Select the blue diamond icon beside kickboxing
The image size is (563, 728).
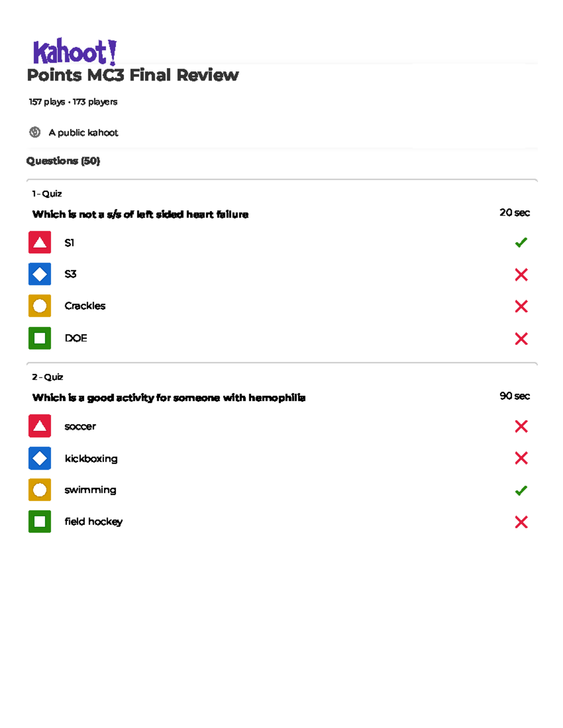coord(40,458)
